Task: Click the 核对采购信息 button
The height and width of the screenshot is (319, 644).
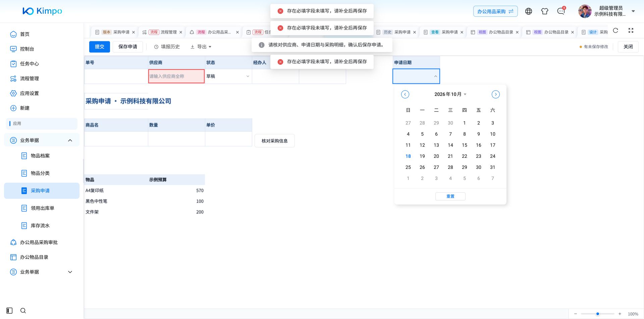Action: (x=275, y=141)
